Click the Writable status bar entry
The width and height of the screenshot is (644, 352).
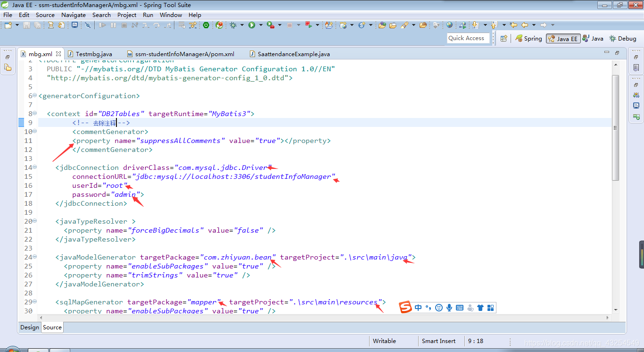click(x=384, y=341)
